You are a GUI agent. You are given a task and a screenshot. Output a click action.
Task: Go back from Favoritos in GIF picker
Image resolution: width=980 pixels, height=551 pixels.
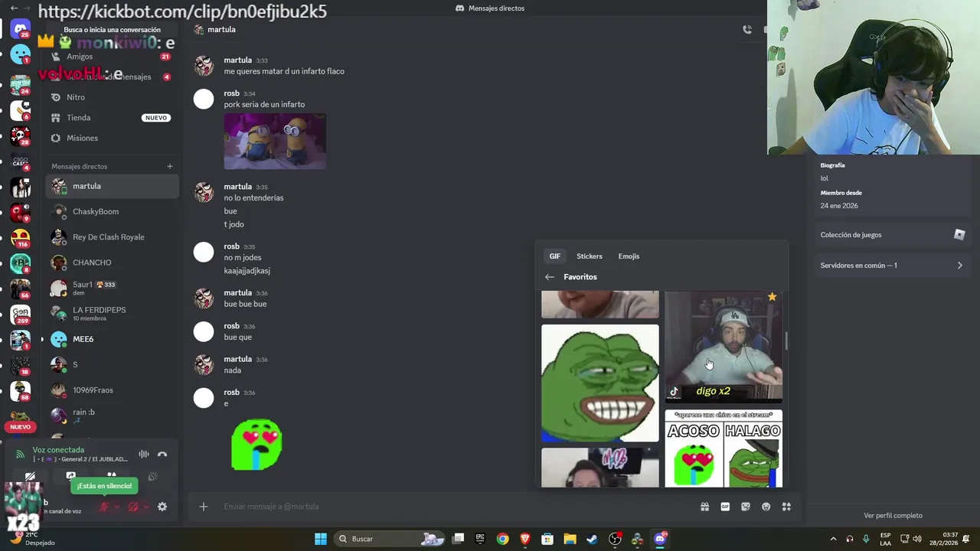pos(549,277)
